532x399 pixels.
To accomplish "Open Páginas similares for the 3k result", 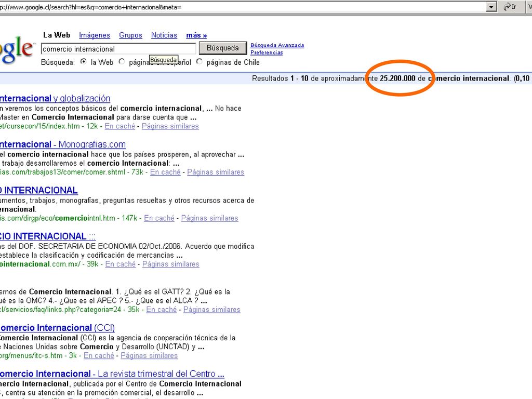I will (149, 355).
